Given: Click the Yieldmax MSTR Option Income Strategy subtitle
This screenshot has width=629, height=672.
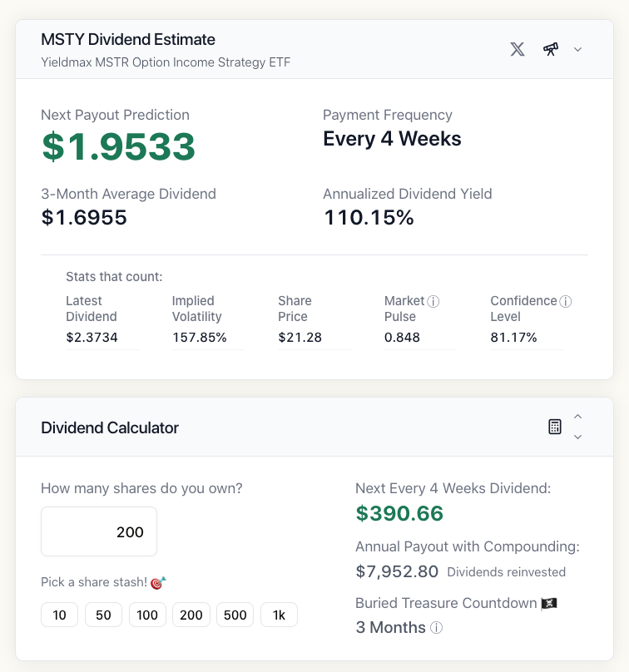Looking at the screenshot, I should [x=166, y=62].
